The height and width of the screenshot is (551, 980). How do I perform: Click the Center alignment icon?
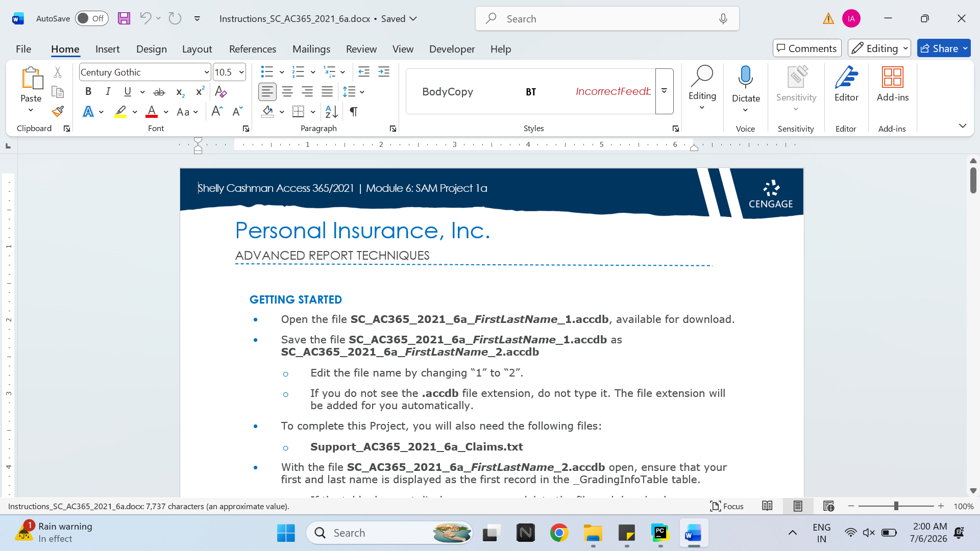[x=287, y=92]
